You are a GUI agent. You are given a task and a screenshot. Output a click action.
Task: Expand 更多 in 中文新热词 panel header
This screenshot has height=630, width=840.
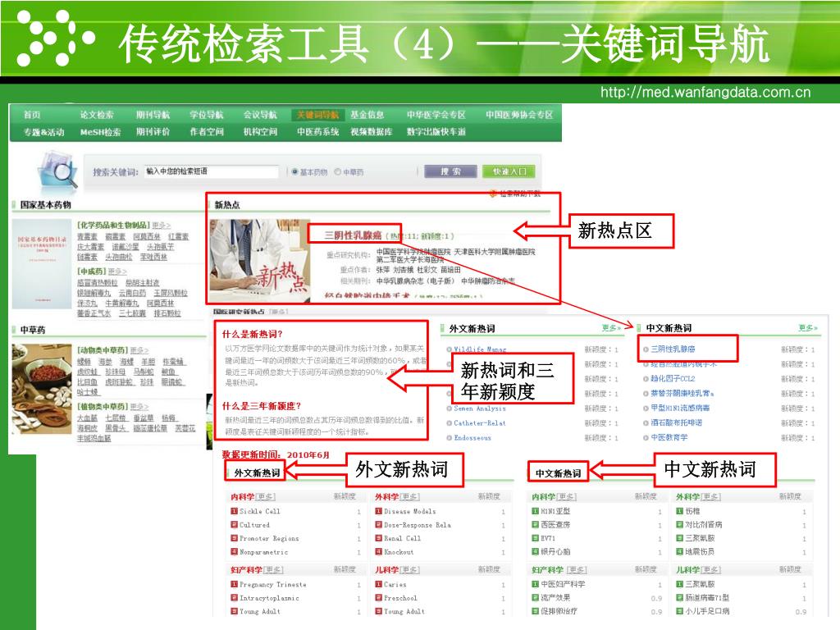tap(808, 328)
